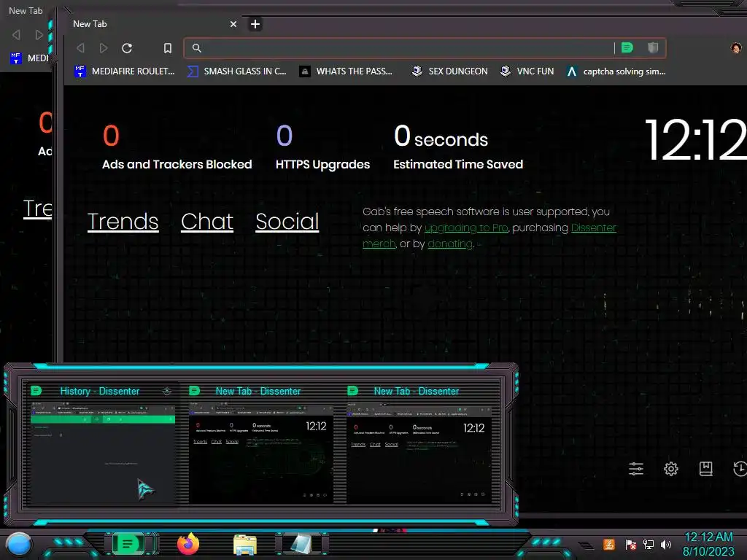747x560 pixels.
Task: Open the MEDIAFIRE ROULET... bookmark
Action: pyautogui.click(x=125, y=71)
